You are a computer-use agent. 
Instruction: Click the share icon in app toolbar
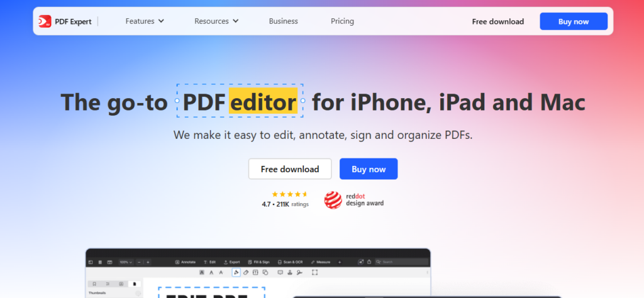pos(369,262)
